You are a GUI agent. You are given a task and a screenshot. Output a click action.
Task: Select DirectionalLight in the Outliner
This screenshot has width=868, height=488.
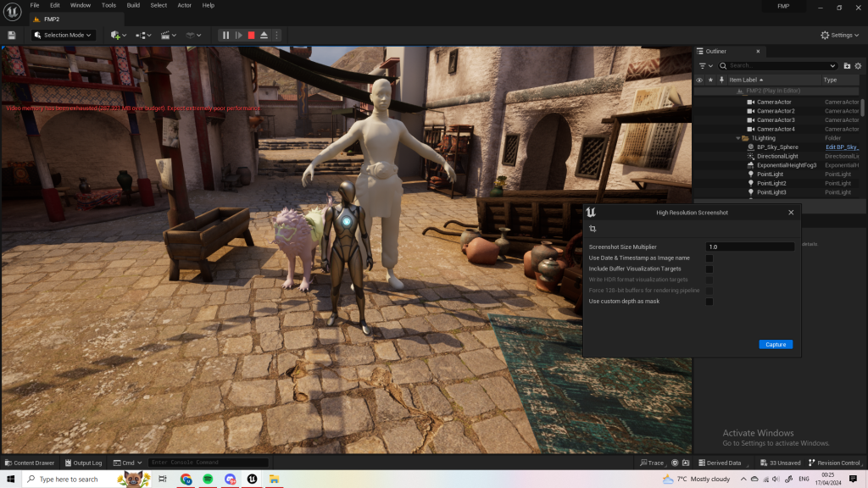(x=776, y=156)
